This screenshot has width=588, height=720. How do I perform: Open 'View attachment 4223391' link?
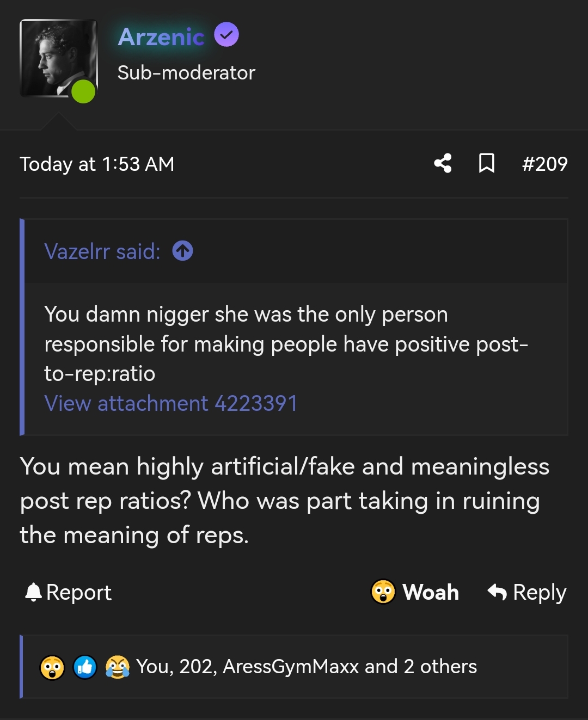pos(170,404)
